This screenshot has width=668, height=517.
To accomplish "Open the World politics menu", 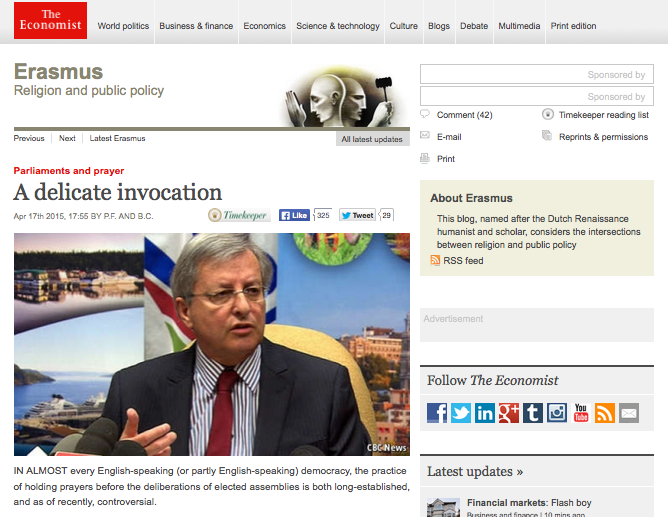I will point(125,26).
